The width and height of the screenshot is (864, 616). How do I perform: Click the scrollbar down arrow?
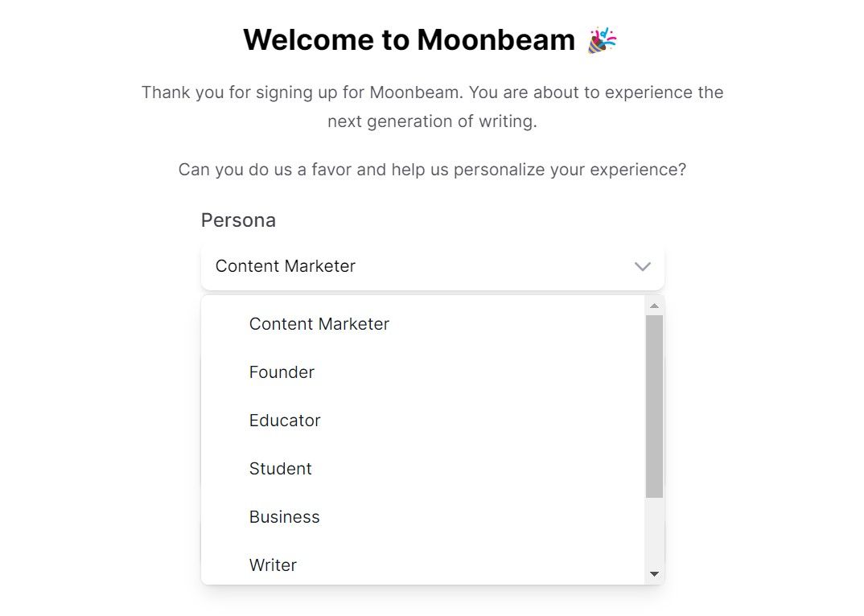pyautogui.click(x=654, y=573)
